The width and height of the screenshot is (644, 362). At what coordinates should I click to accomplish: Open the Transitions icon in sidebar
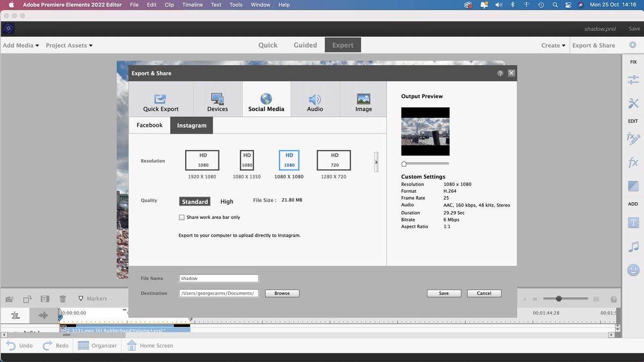(x=633, y=186)
